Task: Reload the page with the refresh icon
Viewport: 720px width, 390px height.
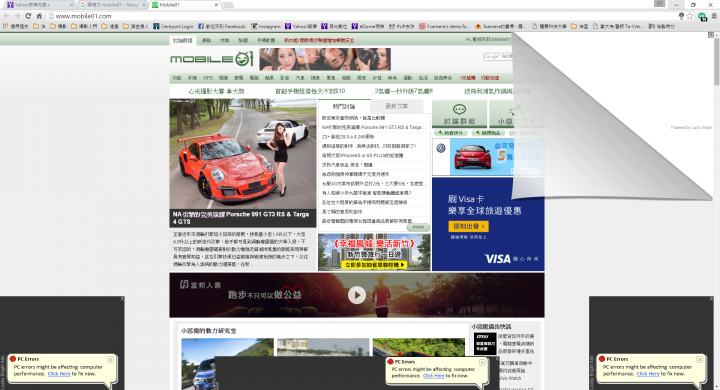Action: 28,16
